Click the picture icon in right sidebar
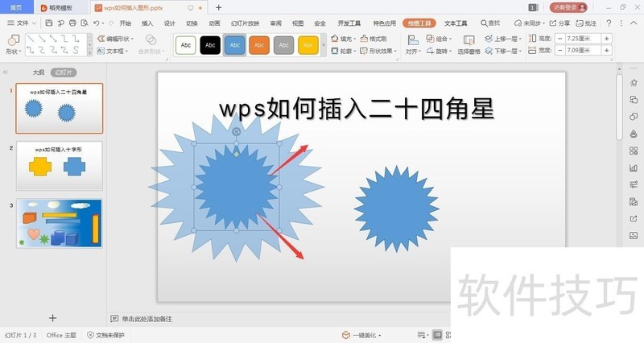 (634, 235)
